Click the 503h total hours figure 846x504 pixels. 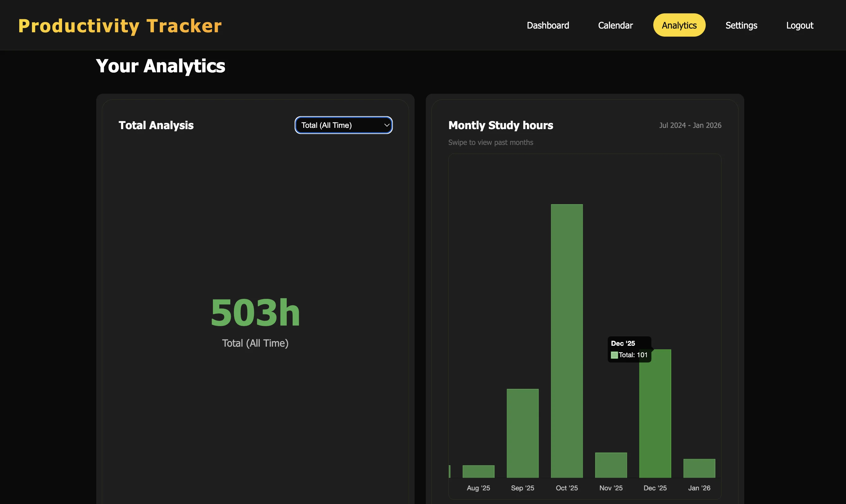255,313
